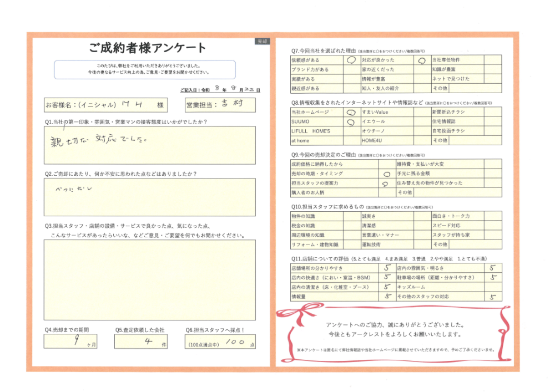Click the rating 5 beside その他のスタッフの対応
555x392 pixels.
493,297
